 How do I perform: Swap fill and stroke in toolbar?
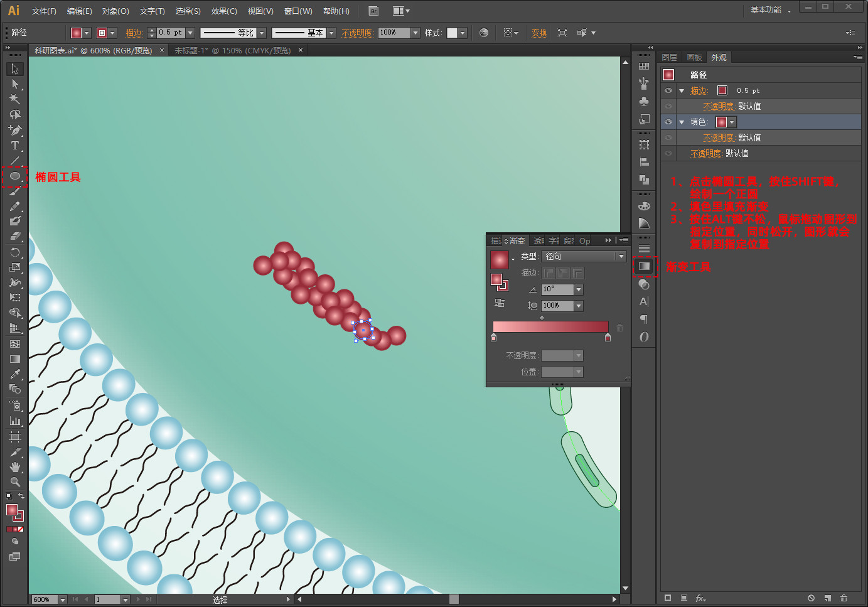[x=21, y=497]
